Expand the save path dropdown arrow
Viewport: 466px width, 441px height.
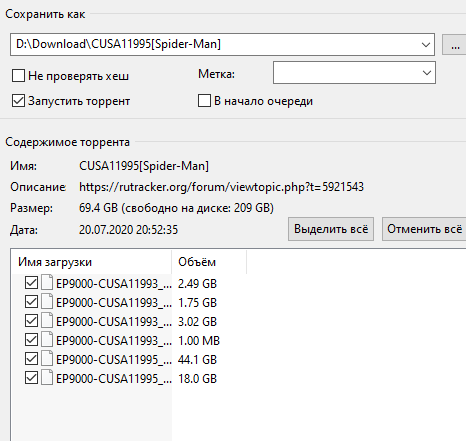(x=425, y=44)
